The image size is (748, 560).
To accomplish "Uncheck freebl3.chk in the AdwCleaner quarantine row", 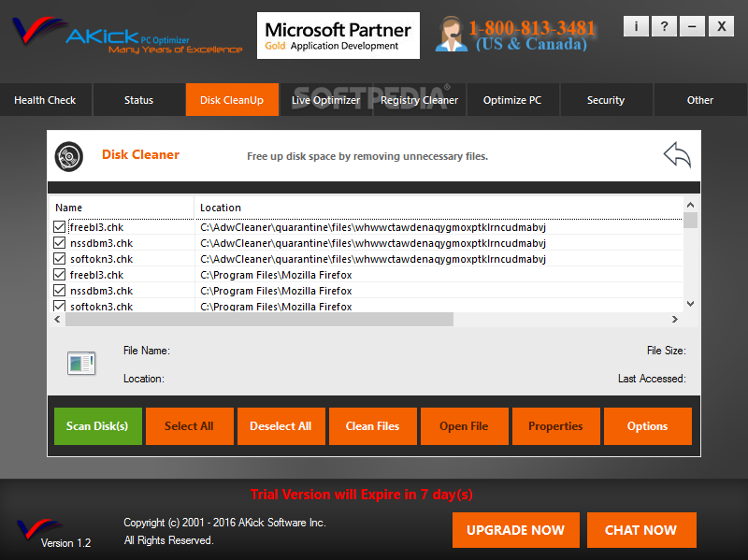I will [x=59, y=226].
